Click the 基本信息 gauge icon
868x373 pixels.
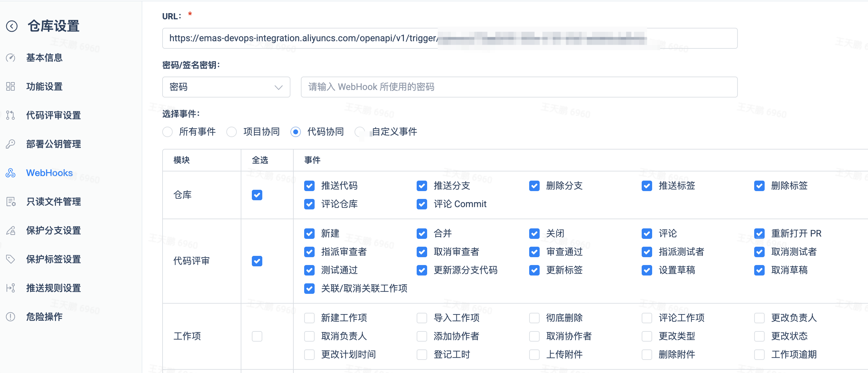(x=10, y=58)
